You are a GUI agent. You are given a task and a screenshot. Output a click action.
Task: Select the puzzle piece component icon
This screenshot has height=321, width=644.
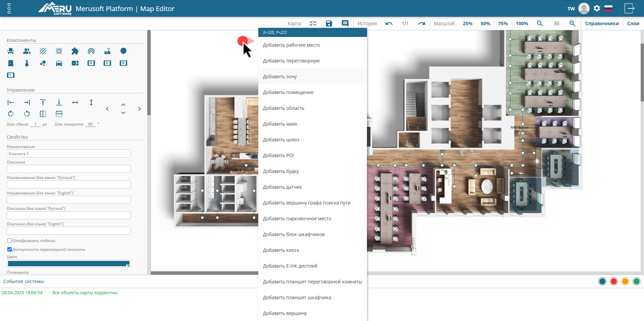pyautogui.click(x=75, y=51)
